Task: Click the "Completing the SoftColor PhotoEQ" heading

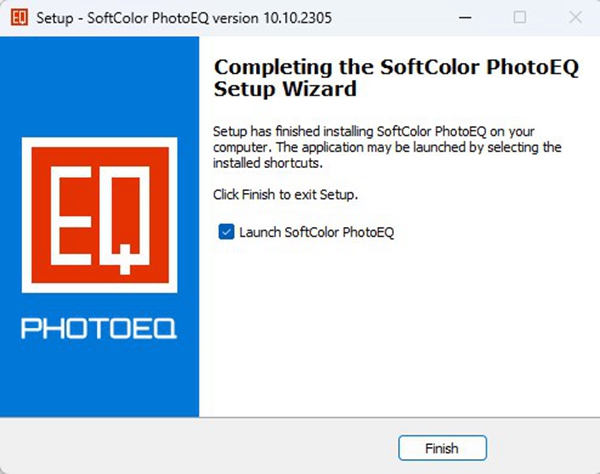Action: (x=396, y=67)
